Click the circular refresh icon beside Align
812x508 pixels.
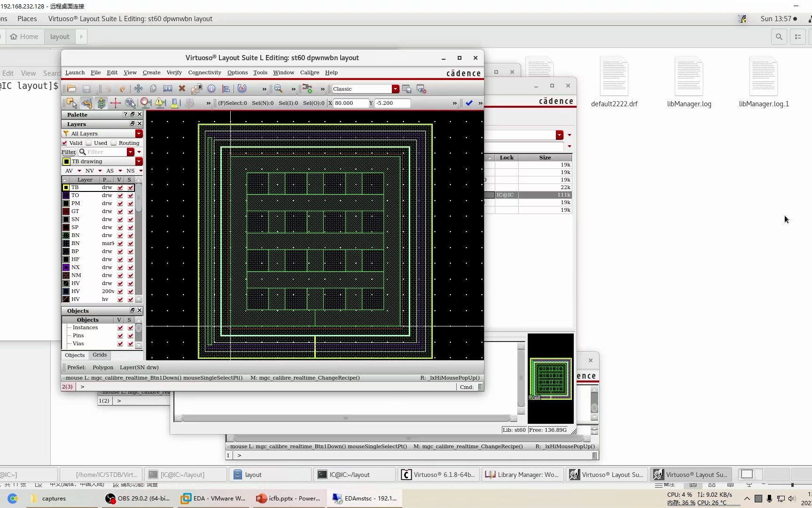[242, 88]
